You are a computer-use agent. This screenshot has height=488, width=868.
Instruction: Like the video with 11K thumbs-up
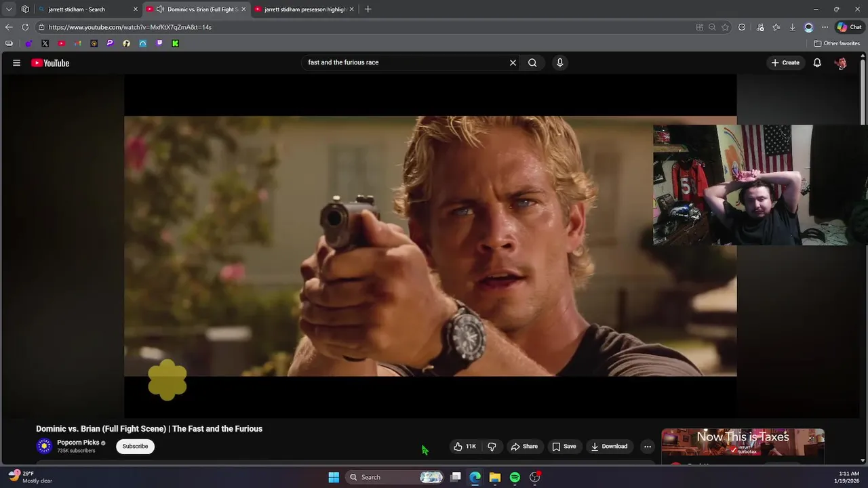(465, 446)
